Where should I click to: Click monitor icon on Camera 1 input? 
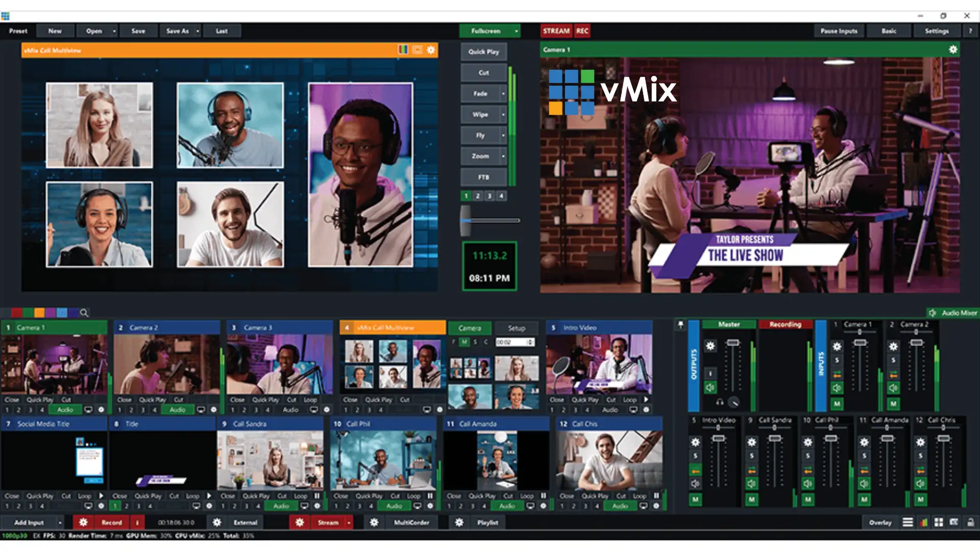coord(88,410)
